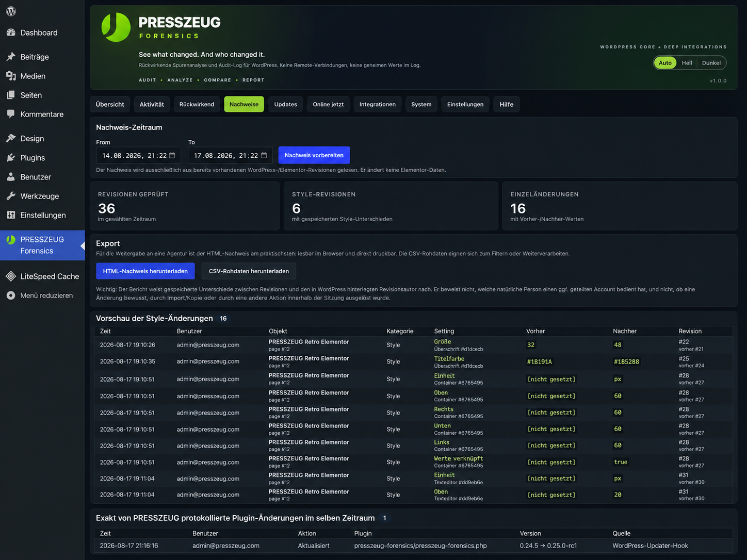Click the Seiten pages icon
The image size is (747, 560).
pyautogui.click(x=11, y=95)
